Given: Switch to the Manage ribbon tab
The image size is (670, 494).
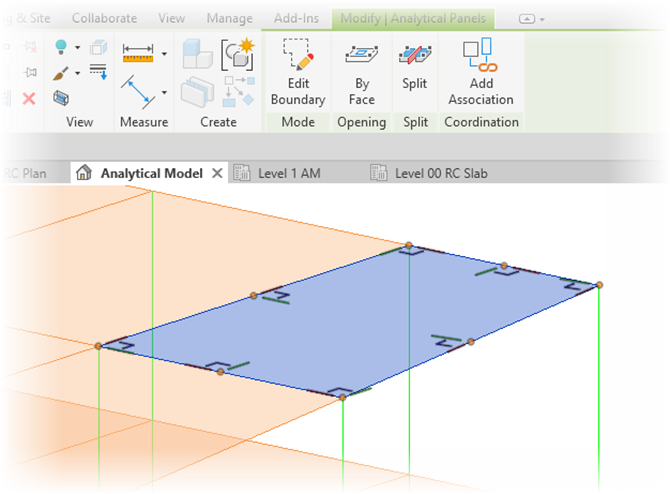Looking at the screenshot, I should [x=229, y=18].
